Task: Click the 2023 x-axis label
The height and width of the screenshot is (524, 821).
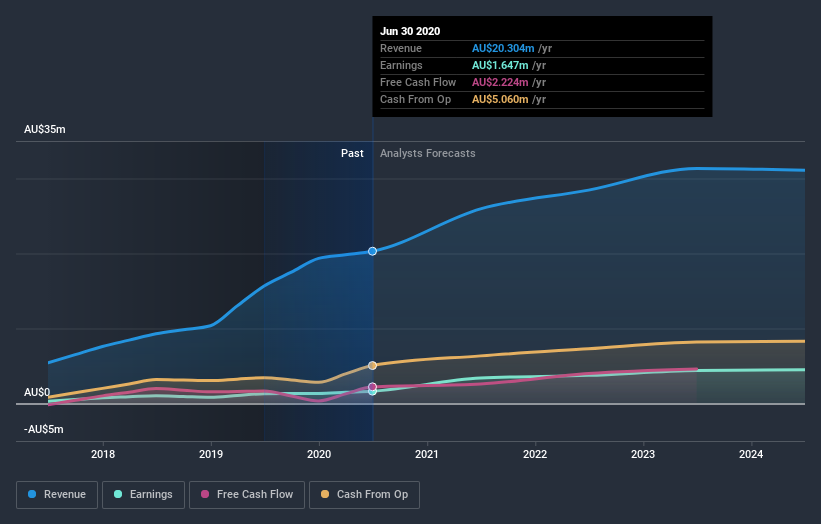Action: [643, 454]
